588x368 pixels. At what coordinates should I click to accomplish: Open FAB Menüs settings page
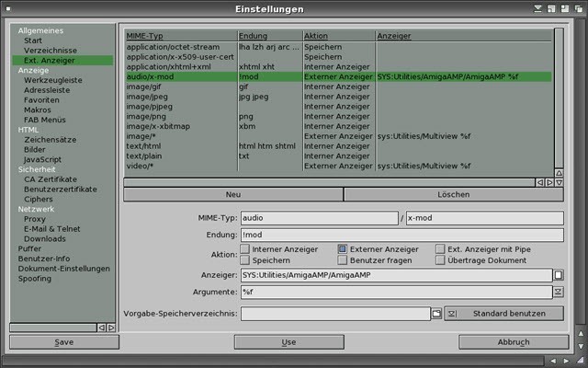45,120
